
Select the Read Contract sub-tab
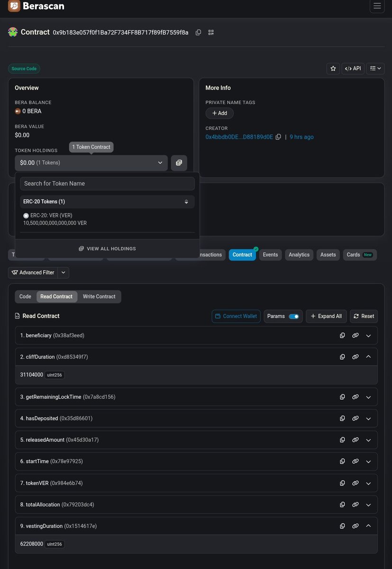(56, 296)
